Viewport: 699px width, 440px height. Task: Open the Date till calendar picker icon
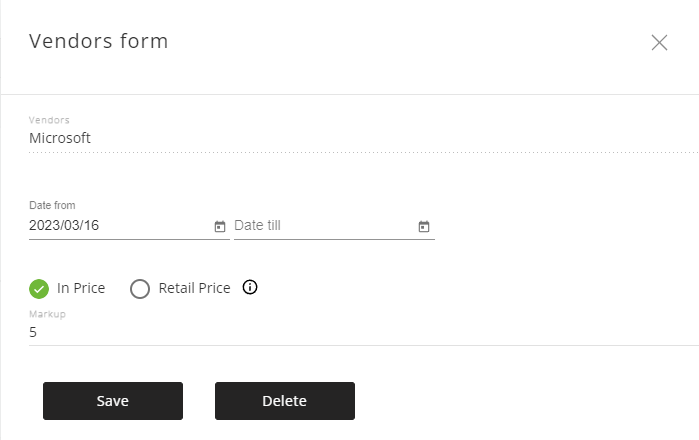tap(424, 226)
